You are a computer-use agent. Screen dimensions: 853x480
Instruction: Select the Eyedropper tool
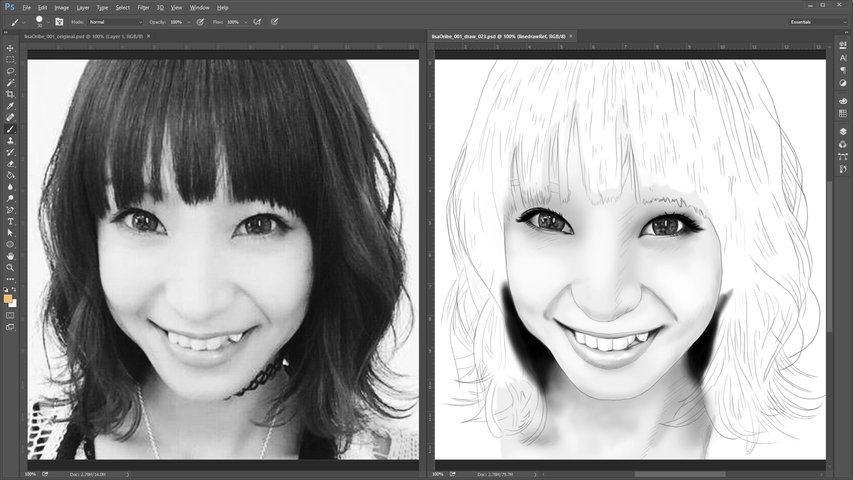pos(10,106)
